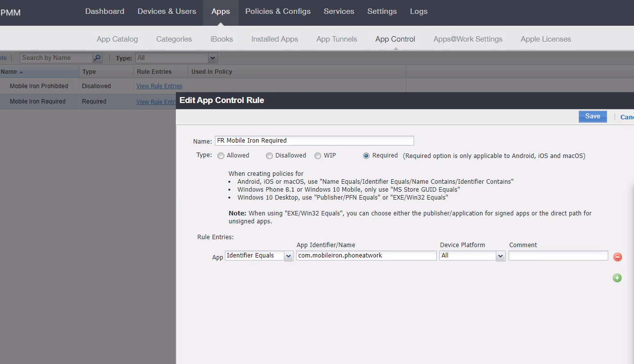634x364 pixels.
Task: Open the Installed Apps tab
Action: tap(274, 39)
